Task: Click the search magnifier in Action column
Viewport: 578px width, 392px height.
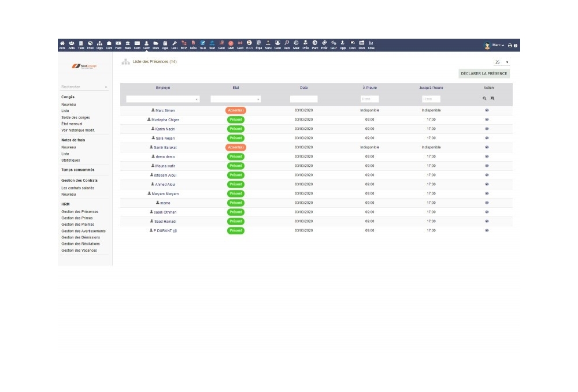Action: [x=485, y=99]
